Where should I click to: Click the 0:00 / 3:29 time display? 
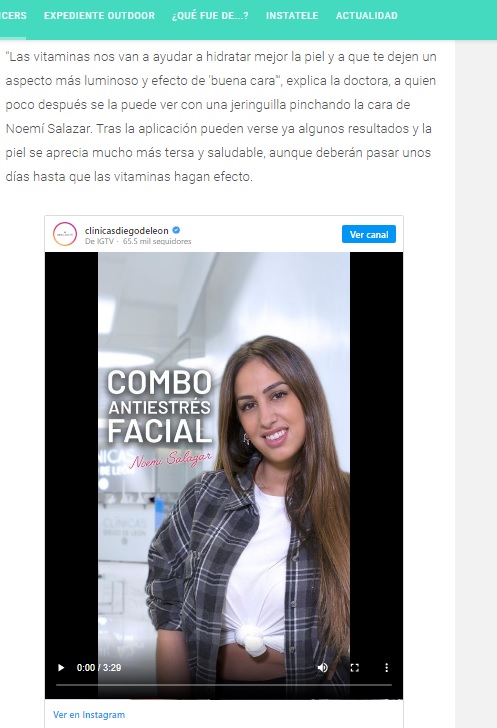click(x=98, y=668)
